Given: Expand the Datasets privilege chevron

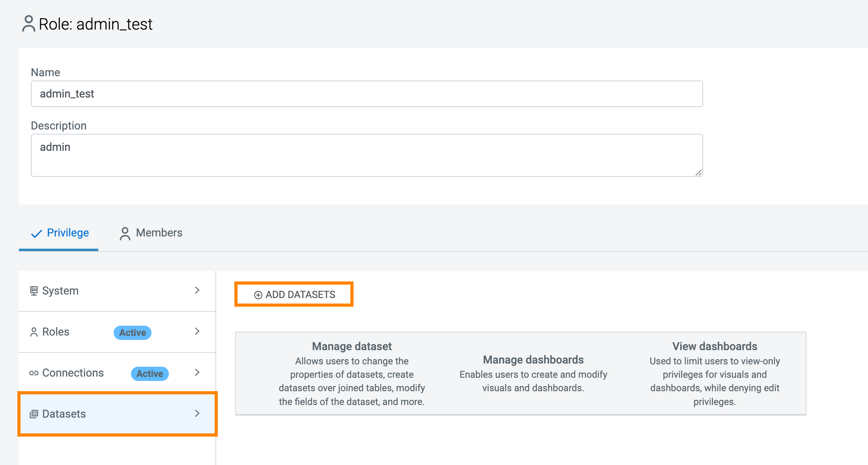Looking at the screenshot, I should (197, 413).
